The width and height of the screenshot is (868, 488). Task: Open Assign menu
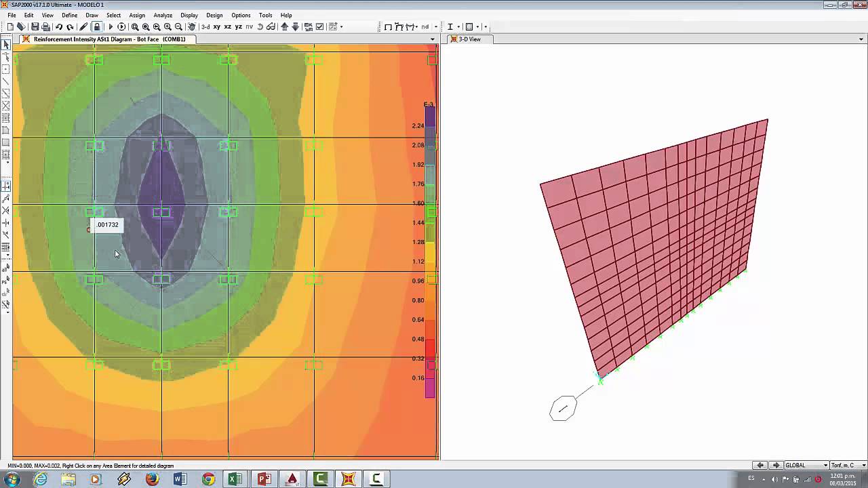137,15
